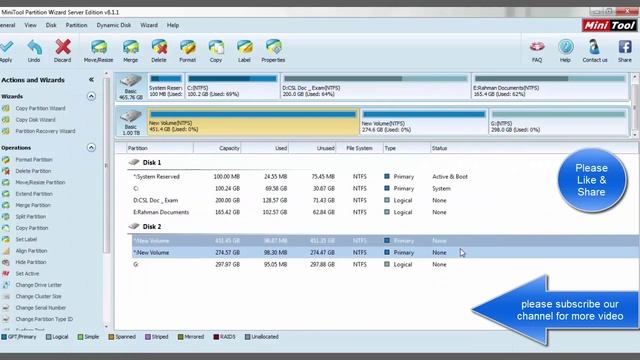The height and width of the screenshot is (360, 640).
Task: Select the System Reserved row in Disk 1
Action: [x=385, y=177]
